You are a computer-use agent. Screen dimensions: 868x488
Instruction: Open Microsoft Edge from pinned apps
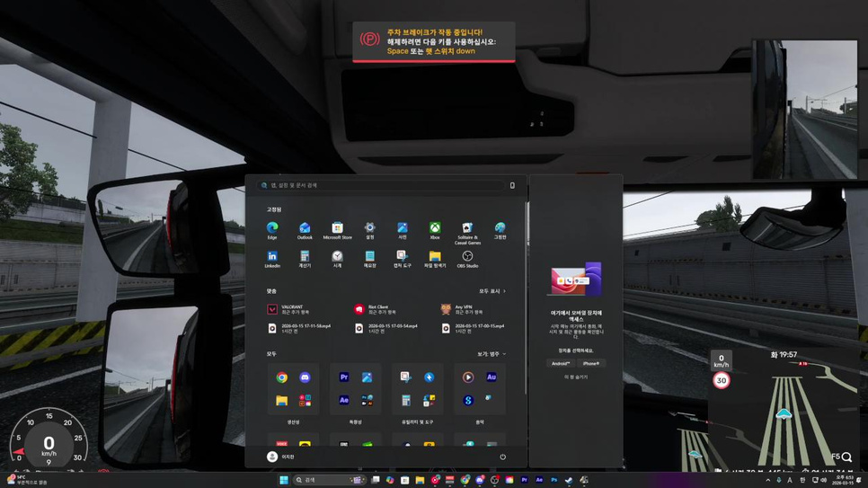click(x=271, y=230)
